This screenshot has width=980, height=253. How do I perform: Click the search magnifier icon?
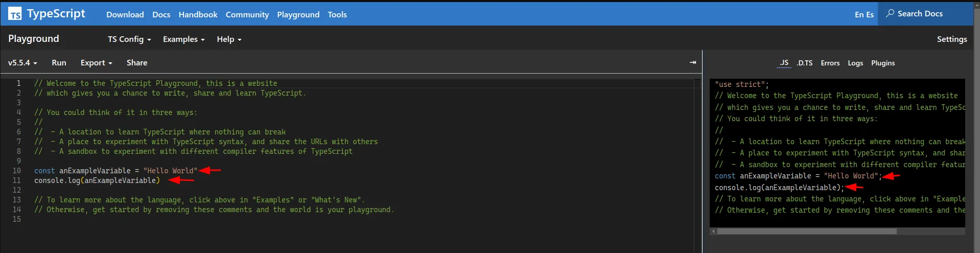click(x=890, y=13)
